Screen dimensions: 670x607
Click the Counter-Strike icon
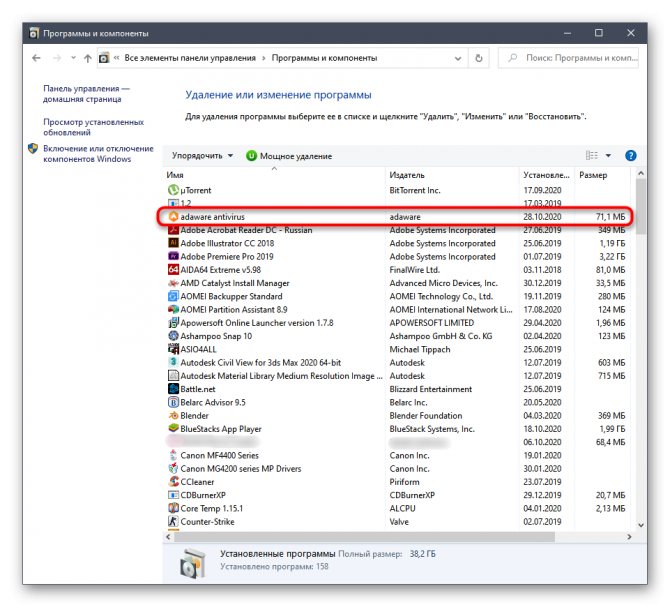[173, 521]
